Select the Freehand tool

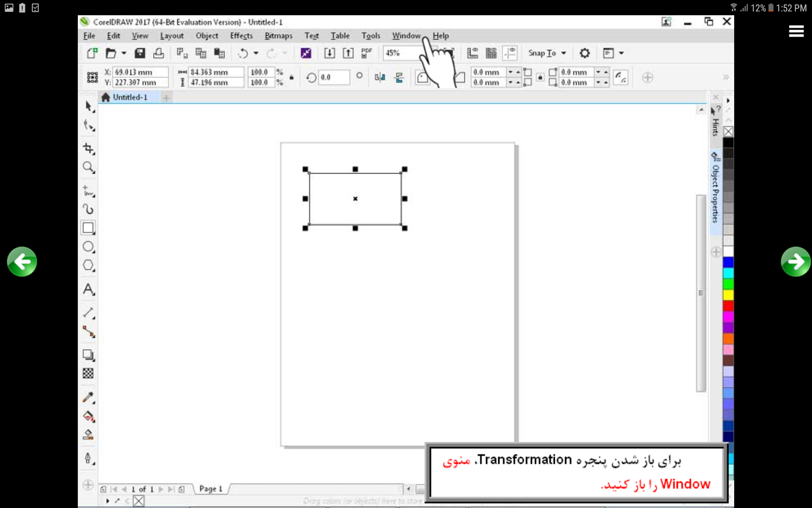(x=88, y=191)
